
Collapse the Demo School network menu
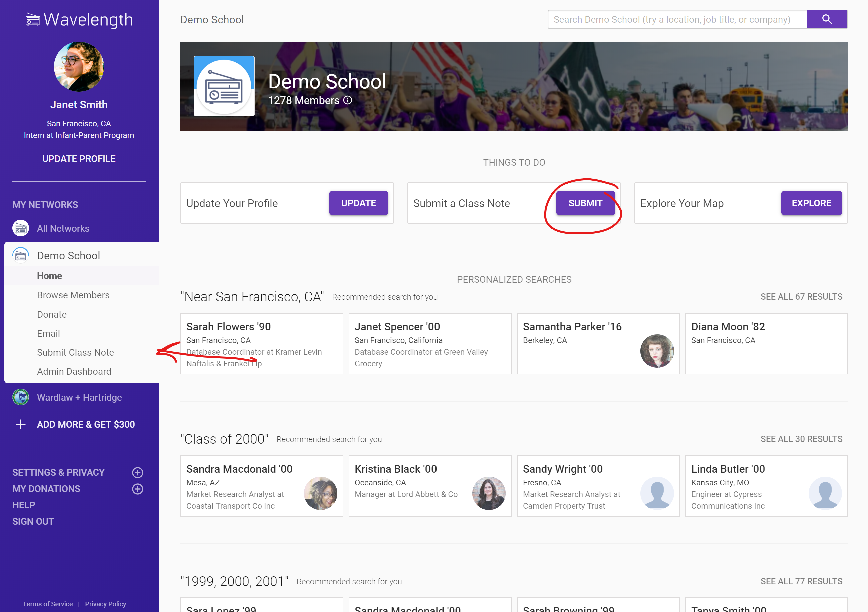point(68,255)
